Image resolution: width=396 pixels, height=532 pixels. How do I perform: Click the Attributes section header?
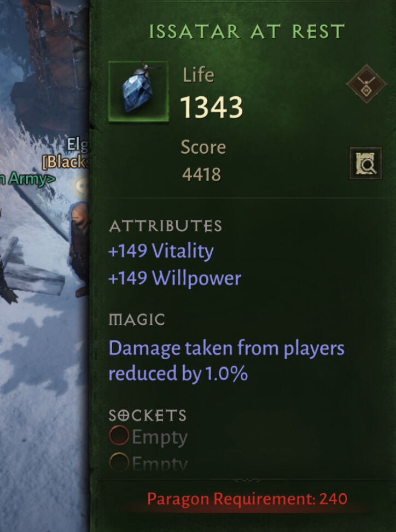[x=165, y=226]
